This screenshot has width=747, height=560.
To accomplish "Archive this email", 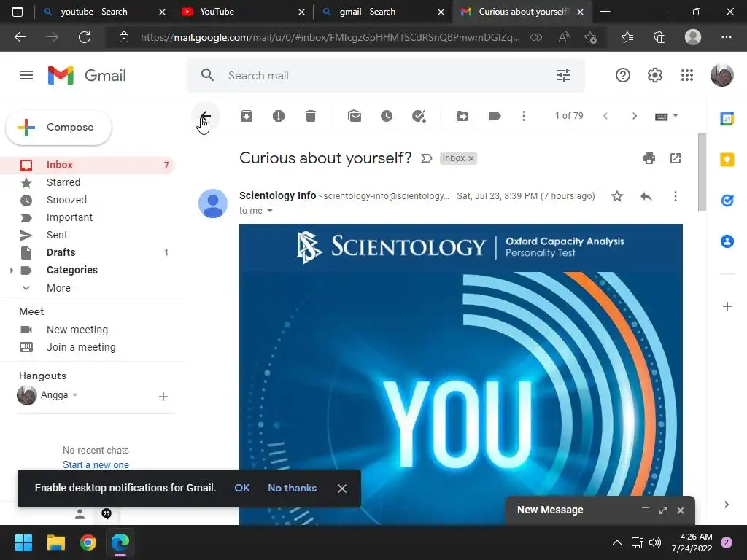I will [247, 116].
